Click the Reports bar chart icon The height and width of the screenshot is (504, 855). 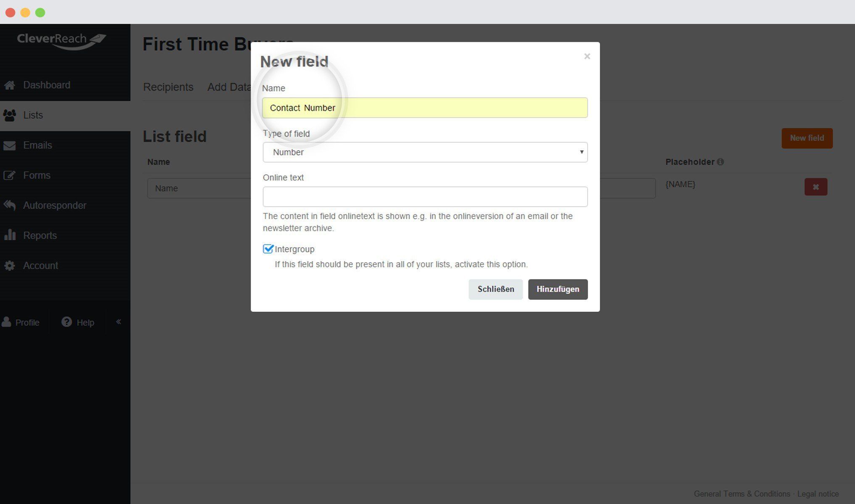pos(10,235)
